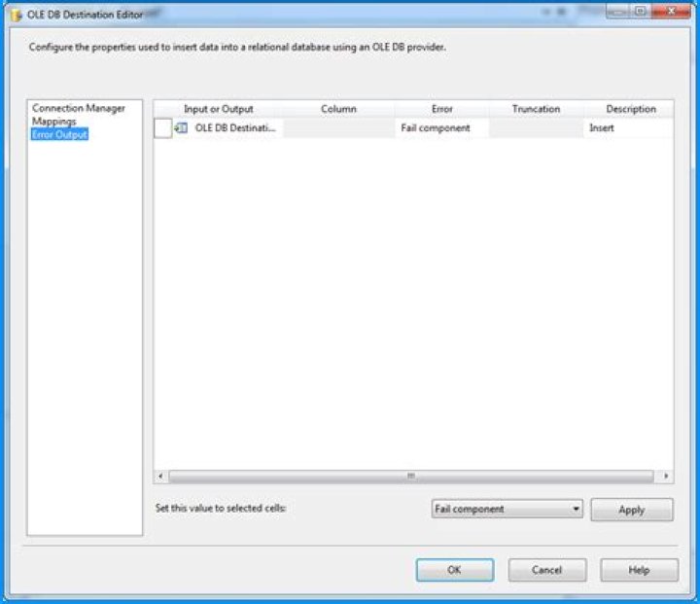Click the OLE DB Destination Editor title icon
This screenshot has width=700, height=604.
pos(17,16)
